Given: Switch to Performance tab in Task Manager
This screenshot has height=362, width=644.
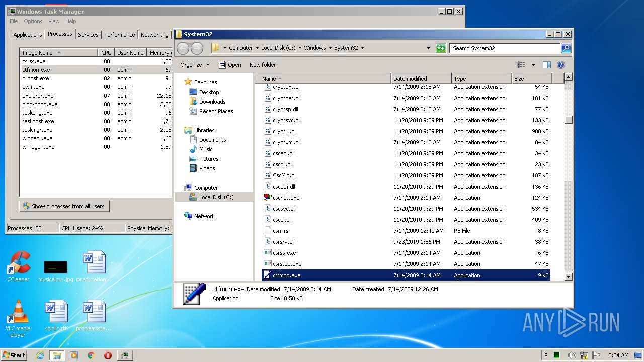Looking at the screenshot, I should pos(120,35).
